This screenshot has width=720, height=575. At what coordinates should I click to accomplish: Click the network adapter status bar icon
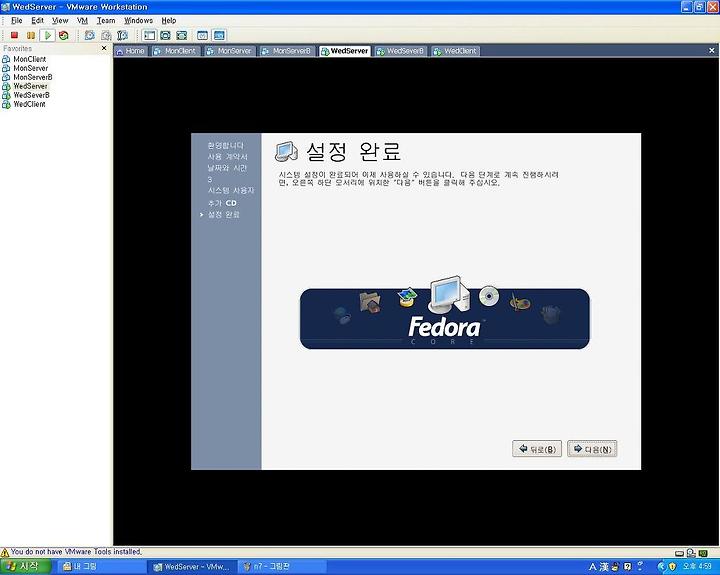691,553
